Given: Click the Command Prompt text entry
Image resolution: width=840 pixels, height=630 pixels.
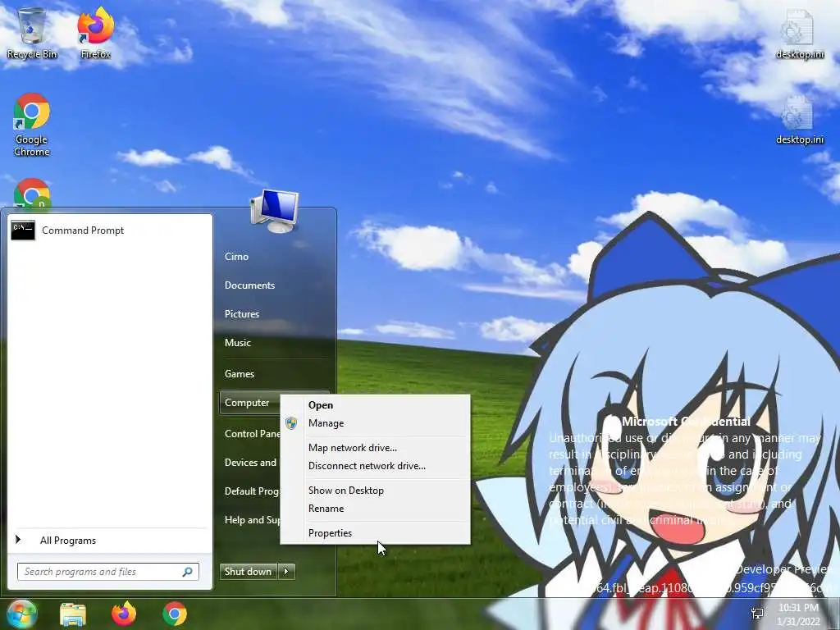Looking at the screenshot, I should point(83,231).
